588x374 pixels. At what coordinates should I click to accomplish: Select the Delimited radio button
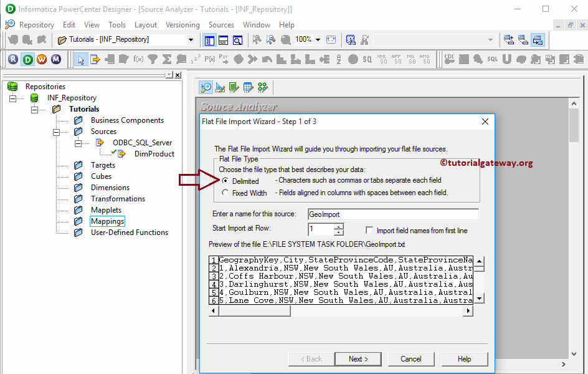[225, 180]
